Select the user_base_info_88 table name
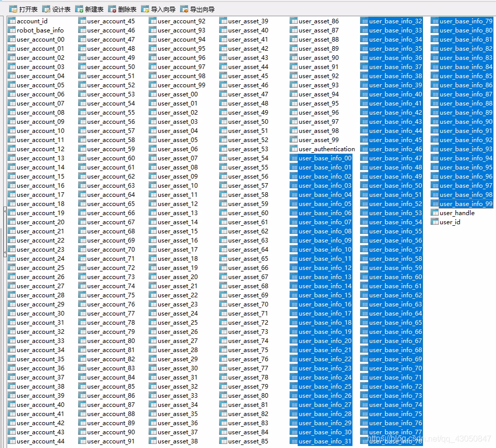This screenshot has width=496, height=448. point(466,104)
